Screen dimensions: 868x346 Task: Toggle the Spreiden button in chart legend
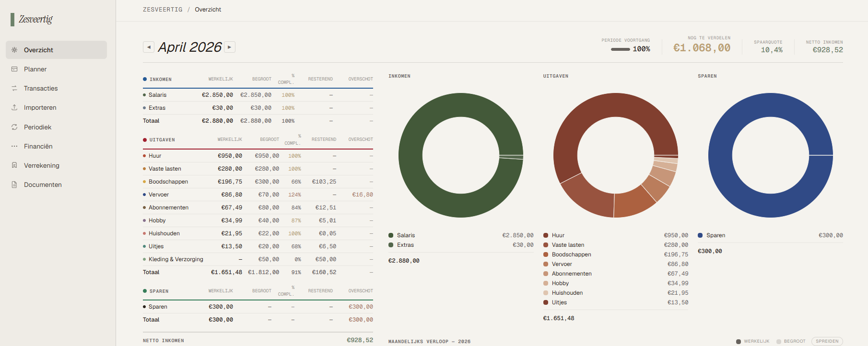[x=827, y=341]
